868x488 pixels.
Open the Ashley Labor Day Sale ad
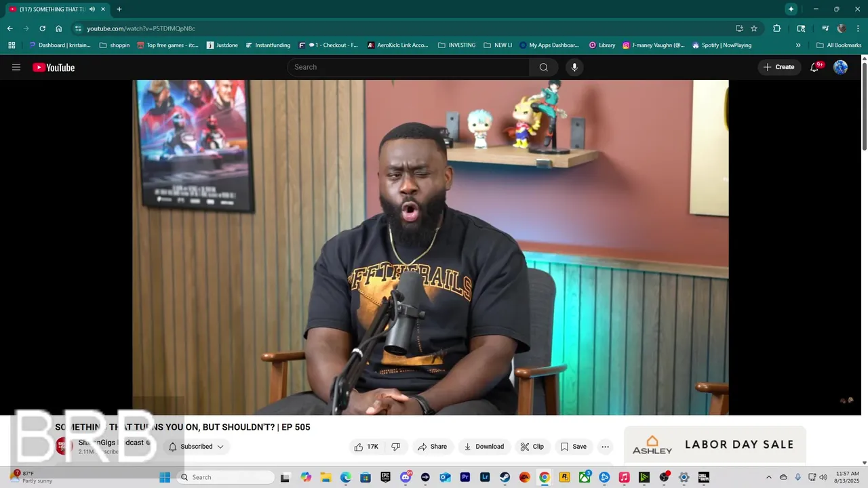pos(715,445)
